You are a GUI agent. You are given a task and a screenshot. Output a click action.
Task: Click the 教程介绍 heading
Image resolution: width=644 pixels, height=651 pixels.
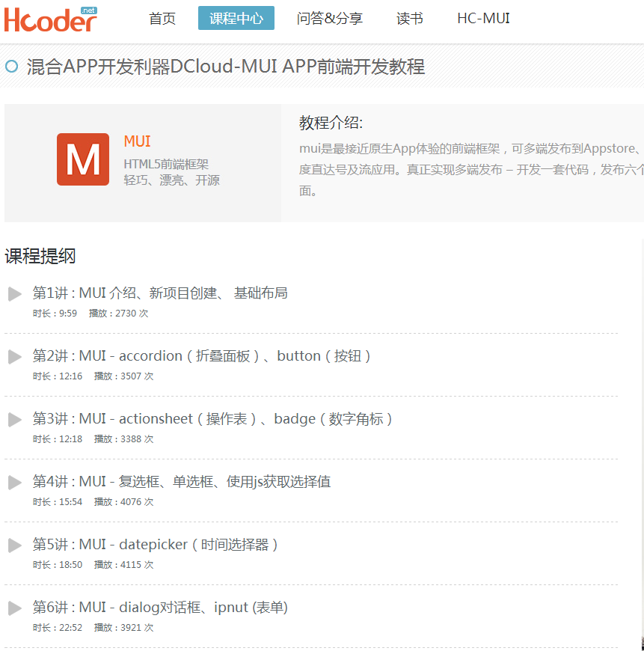(x=331, y=123)
